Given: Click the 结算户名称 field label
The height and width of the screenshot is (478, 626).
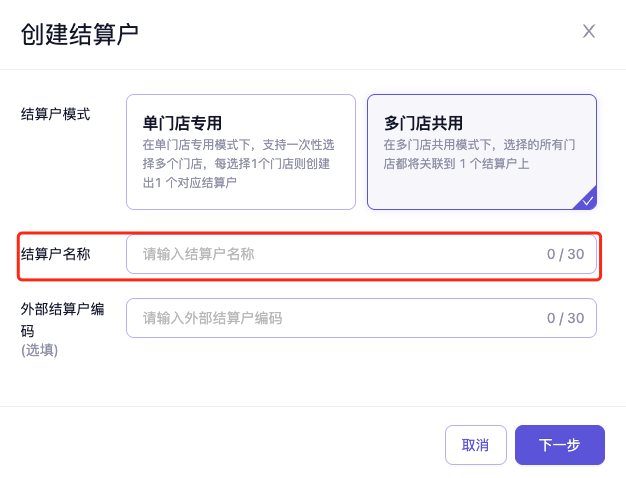Looking at the screenshot, I should [55, 253].
